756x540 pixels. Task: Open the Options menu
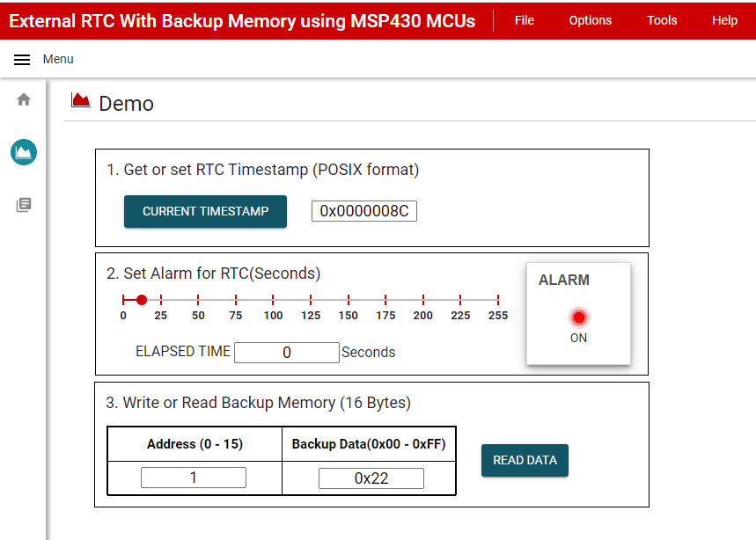(590, 20)
